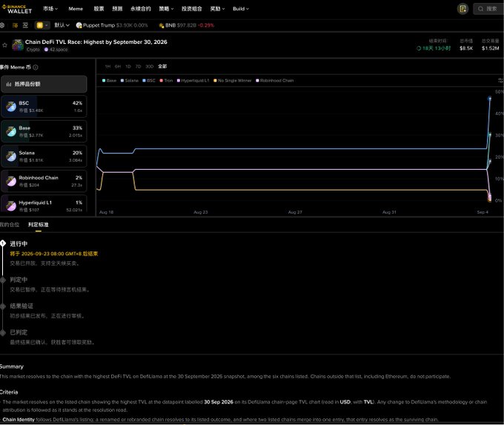Switch to the 判定标准 tab

(39, 225)
